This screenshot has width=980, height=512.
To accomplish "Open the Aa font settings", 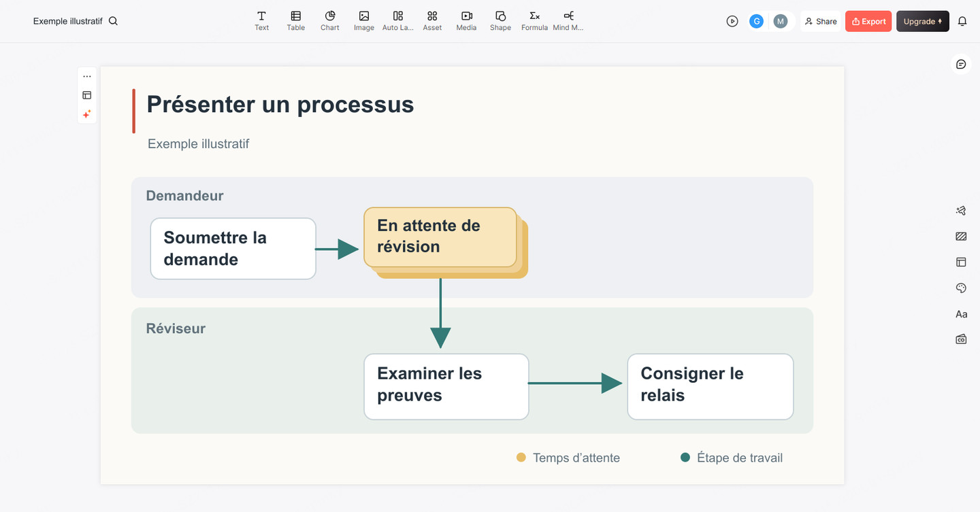I will tap(961, 314).
